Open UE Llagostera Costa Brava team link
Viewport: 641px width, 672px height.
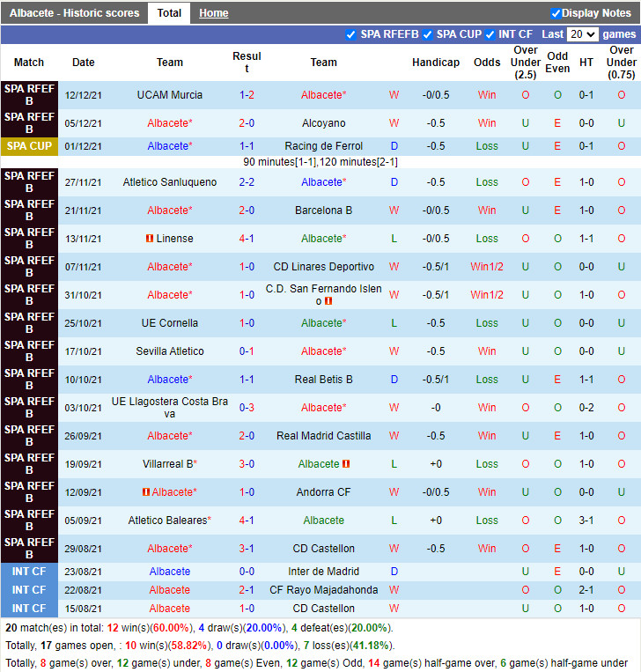coord(170,408)
